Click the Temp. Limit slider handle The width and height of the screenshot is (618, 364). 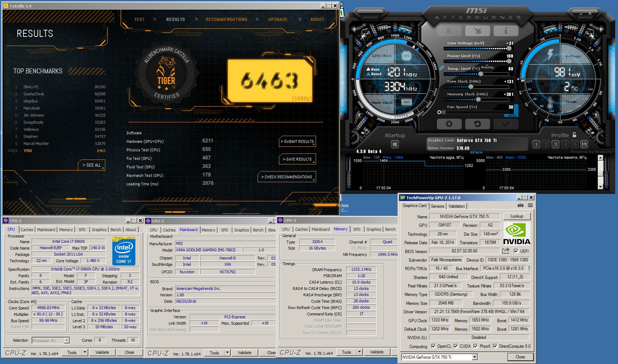[x=481, y=74]
